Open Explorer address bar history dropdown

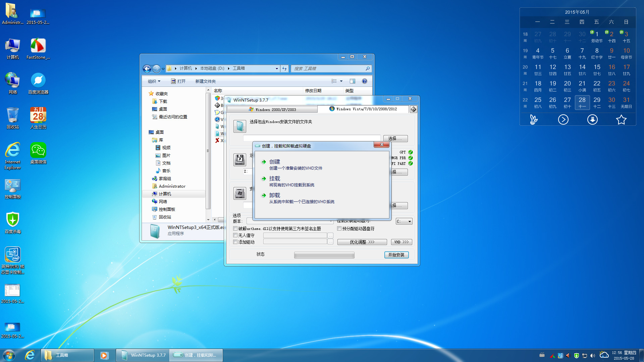point(277,68)
